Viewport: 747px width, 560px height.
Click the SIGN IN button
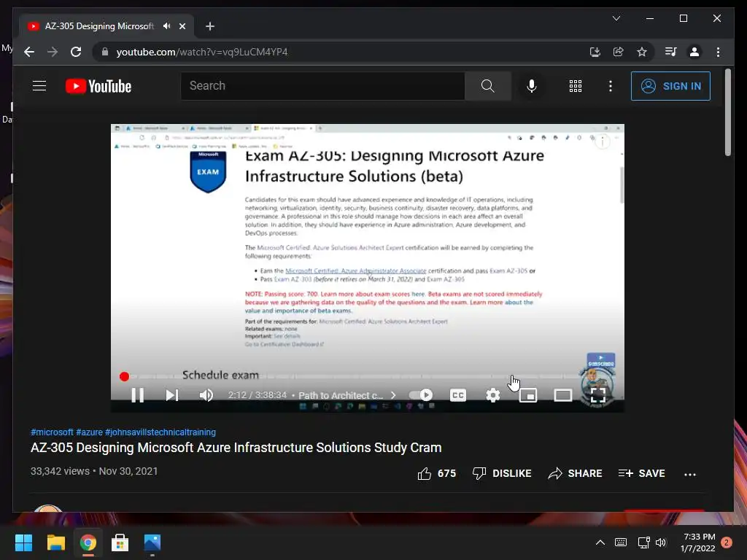(x=671, y=86)
